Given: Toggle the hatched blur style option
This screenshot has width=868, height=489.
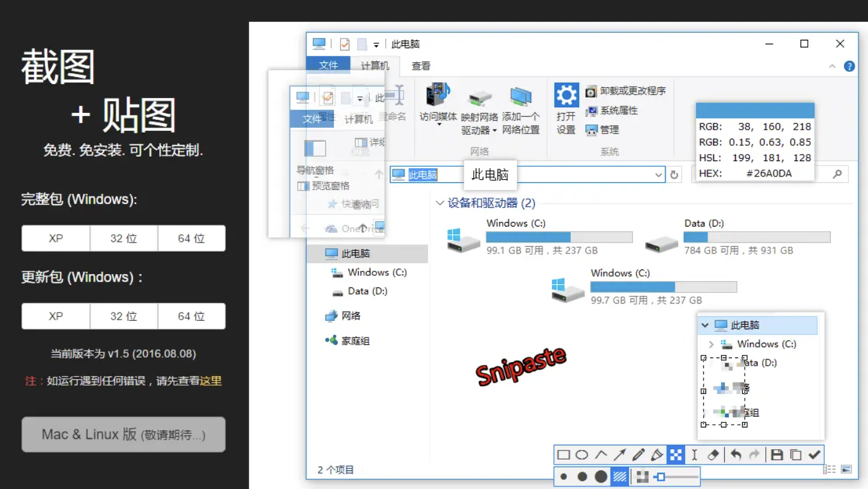Looking at the screenshot, I should 620,477.
